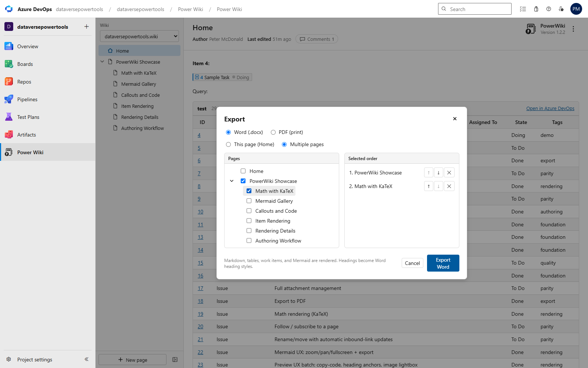
Task: Close the Export dialog
Action: pyautogui.click(x=455, y=118)
